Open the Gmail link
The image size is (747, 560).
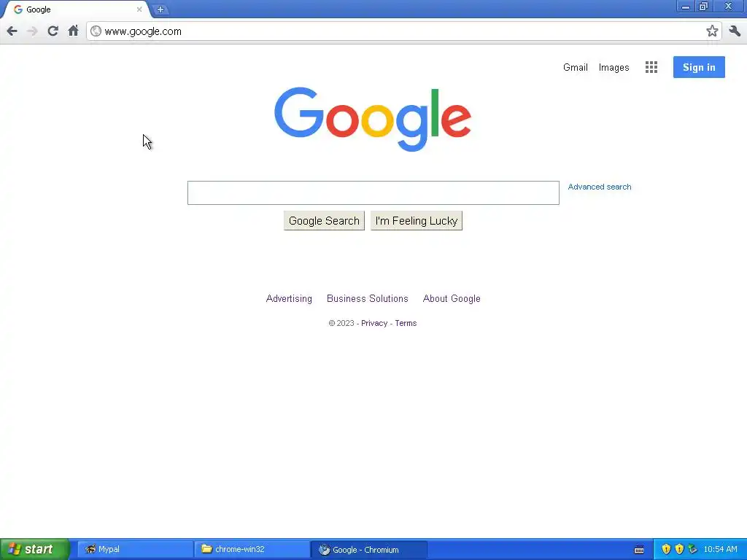(575, 68)
